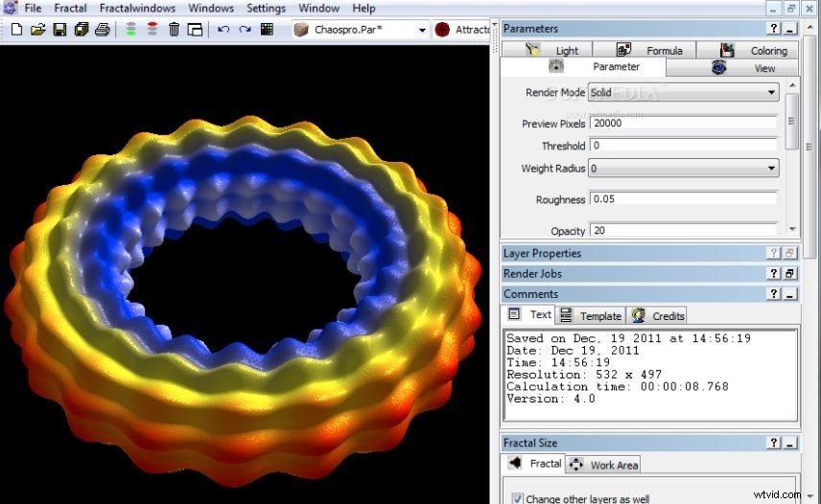Screen dimensions: 821x504
Task: Click the Preview Pixels input field
Action: [x=683, y=123]
